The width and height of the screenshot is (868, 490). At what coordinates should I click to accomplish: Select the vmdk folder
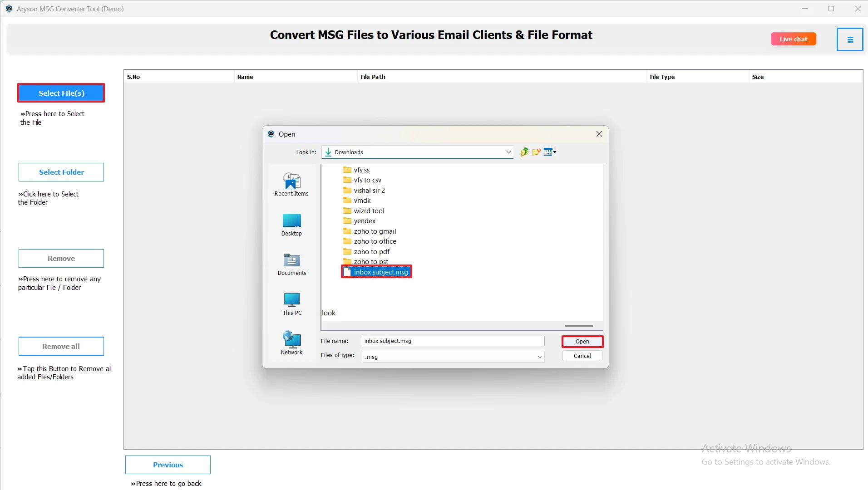coord(357,201)
